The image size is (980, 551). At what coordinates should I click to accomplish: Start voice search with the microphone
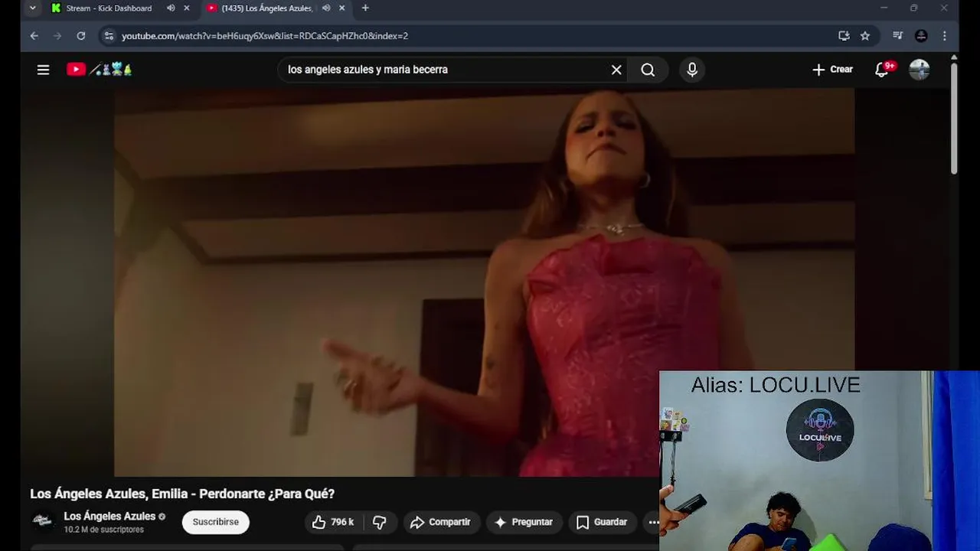692,70
